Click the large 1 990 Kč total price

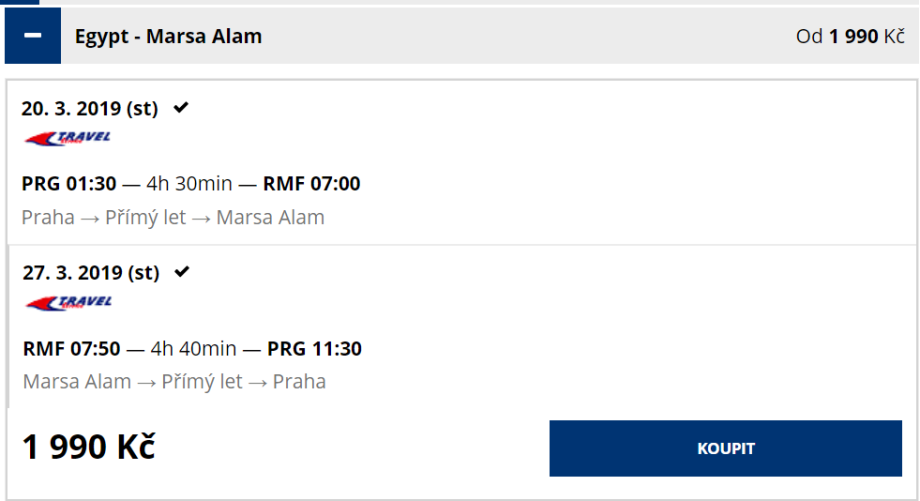pos(89,447)
